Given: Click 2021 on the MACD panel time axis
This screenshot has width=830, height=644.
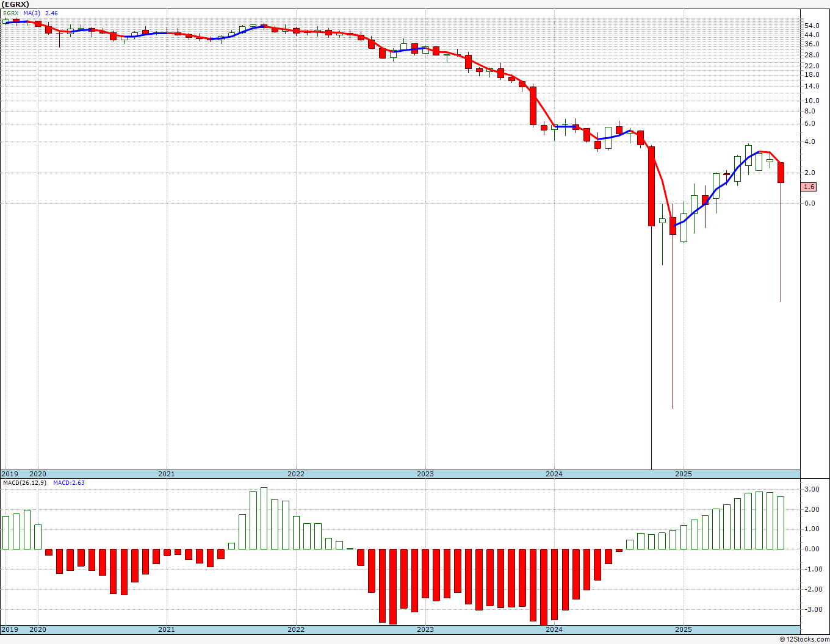Looking at the screenshot, I should (x=167, y=629).
